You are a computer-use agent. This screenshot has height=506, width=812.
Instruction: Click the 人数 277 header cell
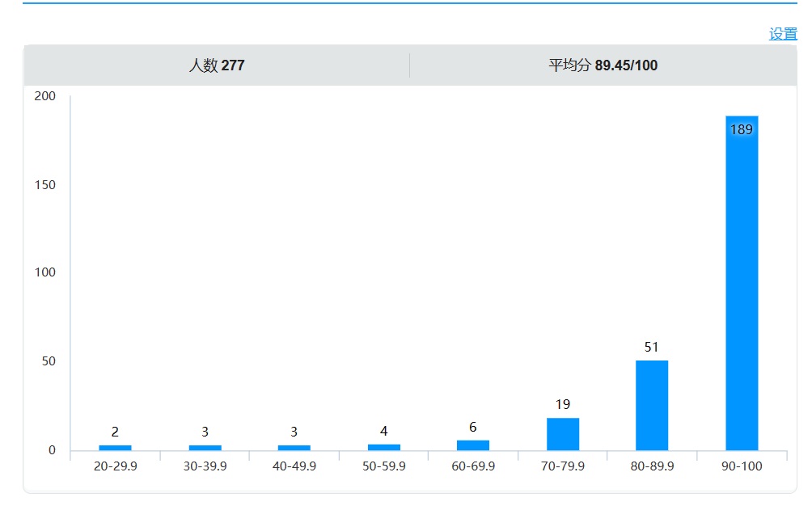(x=216, y=65)
